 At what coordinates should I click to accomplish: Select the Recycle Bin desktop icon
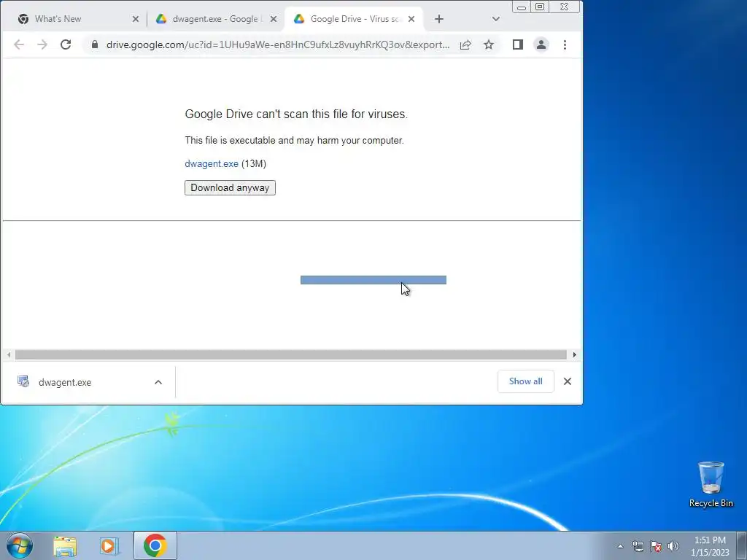tap(711, 484)
